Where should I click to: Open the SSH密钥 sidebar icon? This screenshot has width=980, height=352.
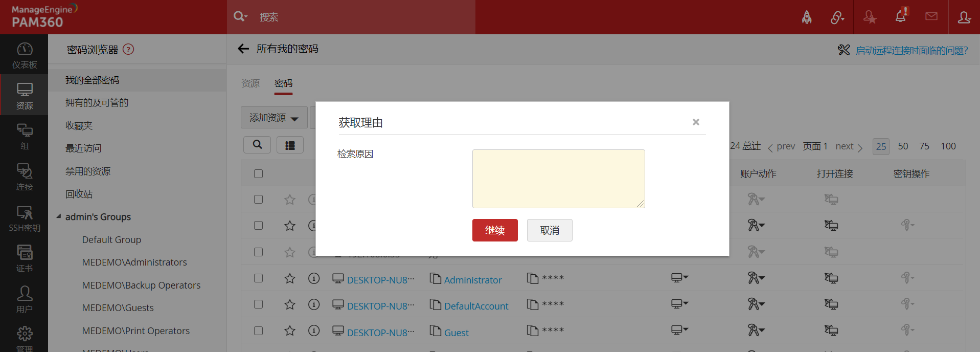(x=25, y=218)
